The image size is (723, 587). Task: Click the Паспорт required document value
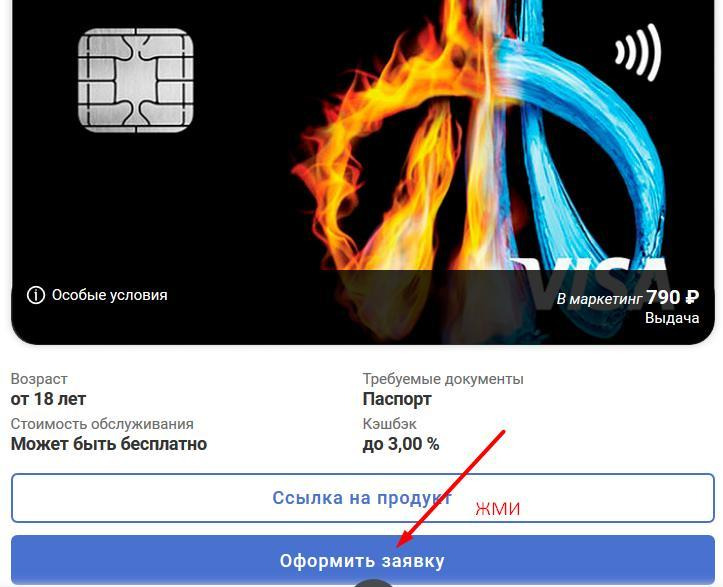click(x=397, y=399)
